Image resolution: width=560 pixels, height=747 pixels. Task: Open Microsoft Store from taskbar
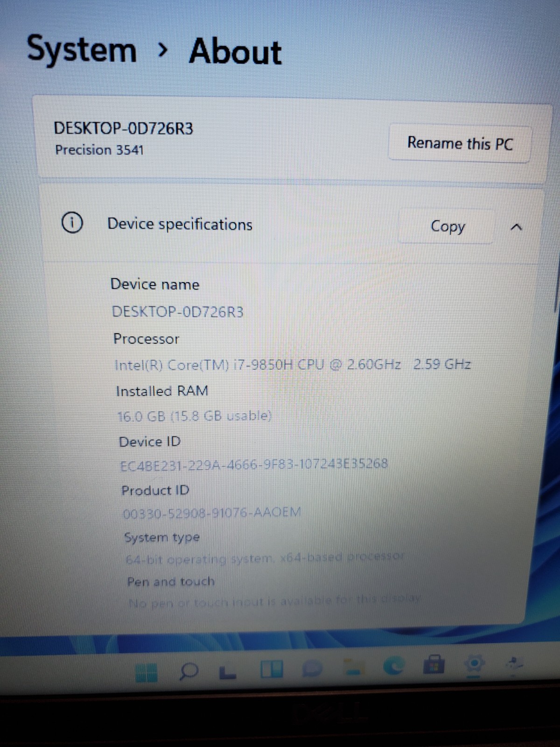pyautogui.click(x=434, y=664)
